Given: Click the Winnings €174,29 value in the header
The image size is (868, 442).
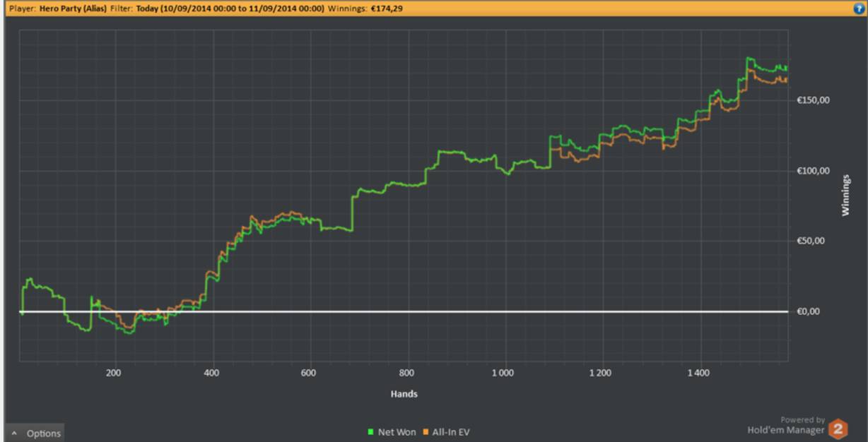Looking at the screenshot, I should (x=387, y=8).
